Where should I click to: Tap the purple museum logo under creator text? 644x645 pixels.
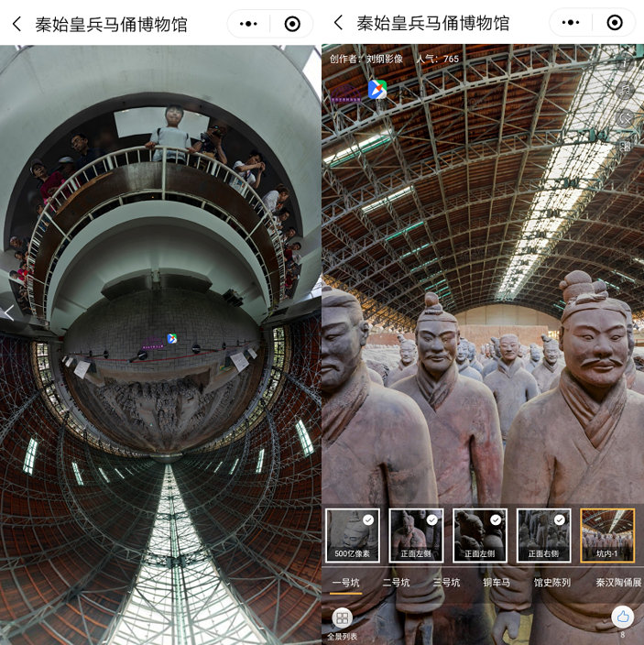click(x=346, y=94)
